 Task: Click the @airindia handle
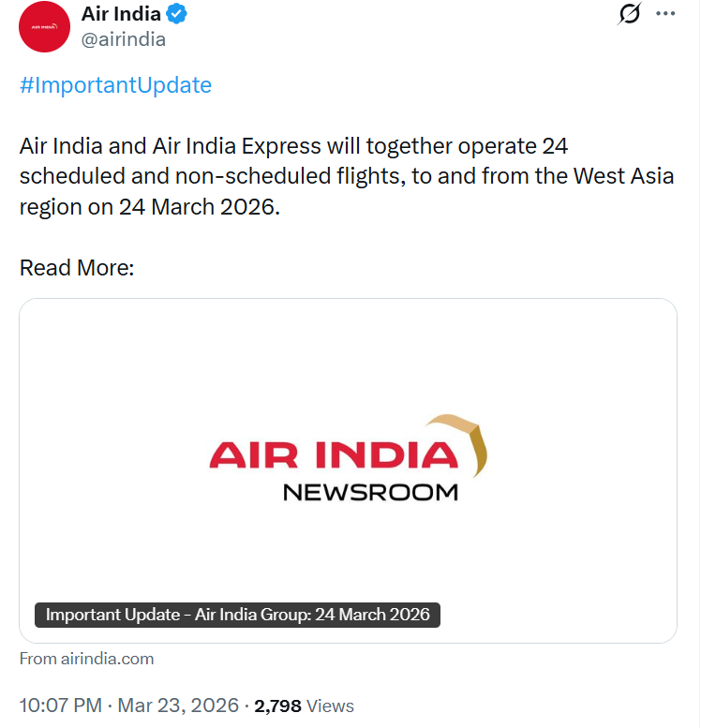(125, 39)
